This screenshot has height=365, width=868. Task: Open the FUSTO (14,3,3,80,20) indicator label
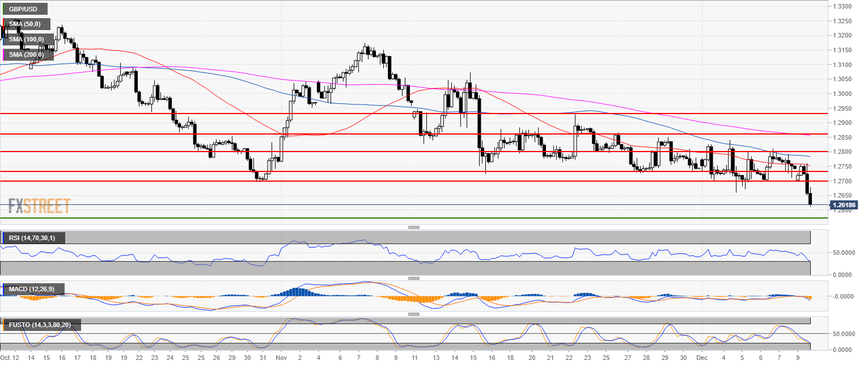click(41, 325)
